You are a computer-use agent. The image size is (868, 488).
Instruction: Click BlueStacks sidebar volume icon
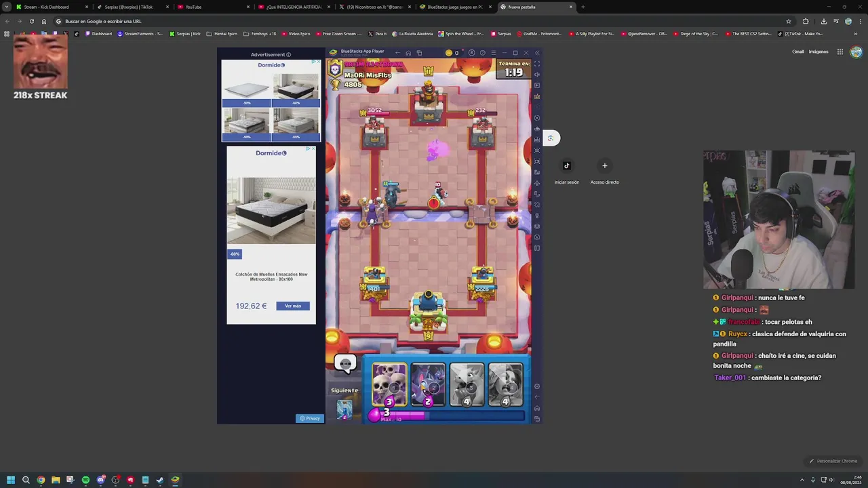(x=537, y=75)
